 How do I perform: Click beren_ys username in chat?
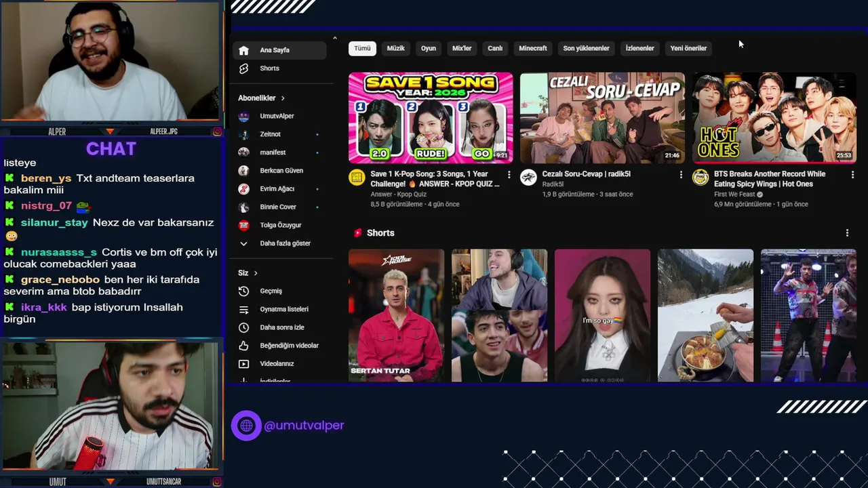46,178
